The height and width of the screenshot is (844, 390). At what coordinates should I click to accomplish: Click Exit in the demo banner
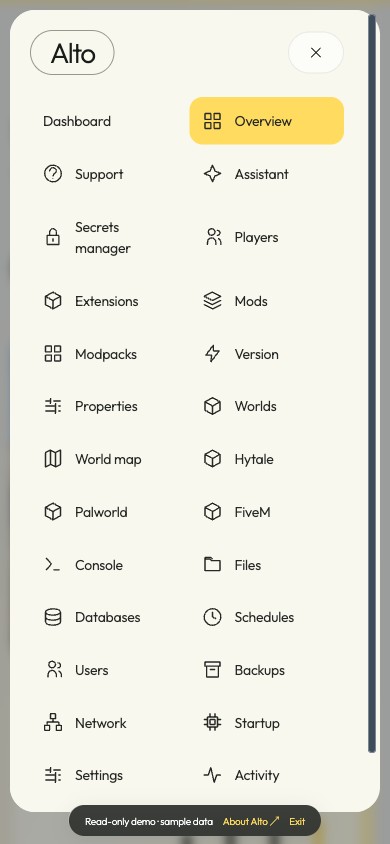(x=297, y=821)
